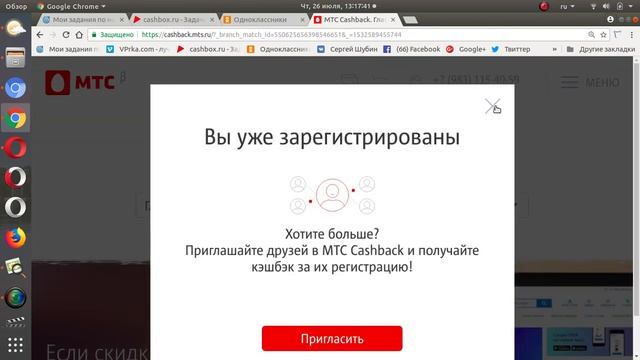The width and height of the screenshot is (640, 360).
Task: Click Обзор in the top panel
Action: pyautogui.click(x=16, y=6)
